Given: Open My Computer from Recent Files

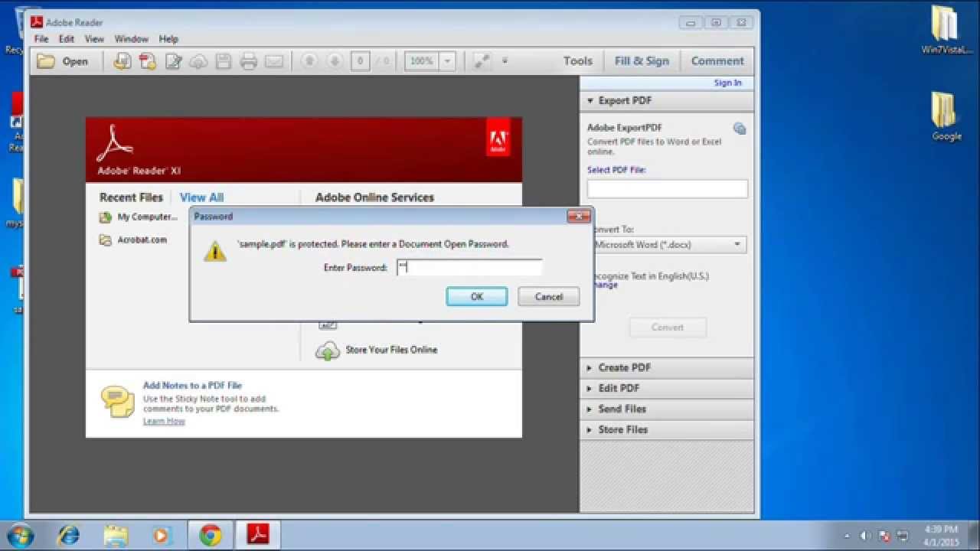Looking at the screenshot, I should tap(139, 217).
